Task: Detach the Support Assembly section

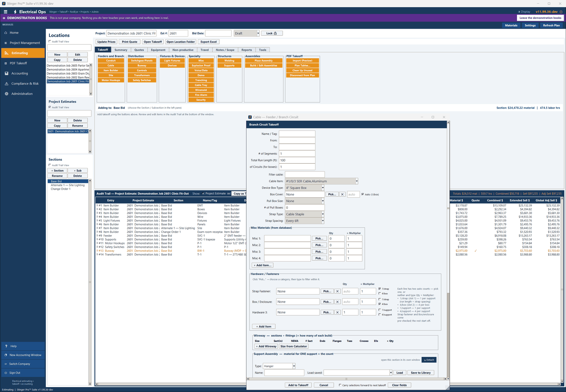Action: 429,360
